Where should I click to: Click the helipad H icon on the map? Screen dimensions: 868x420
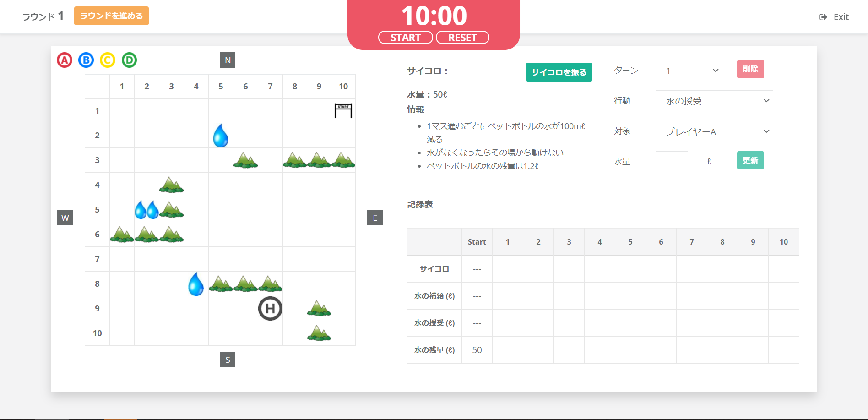(x=270, y=308)
